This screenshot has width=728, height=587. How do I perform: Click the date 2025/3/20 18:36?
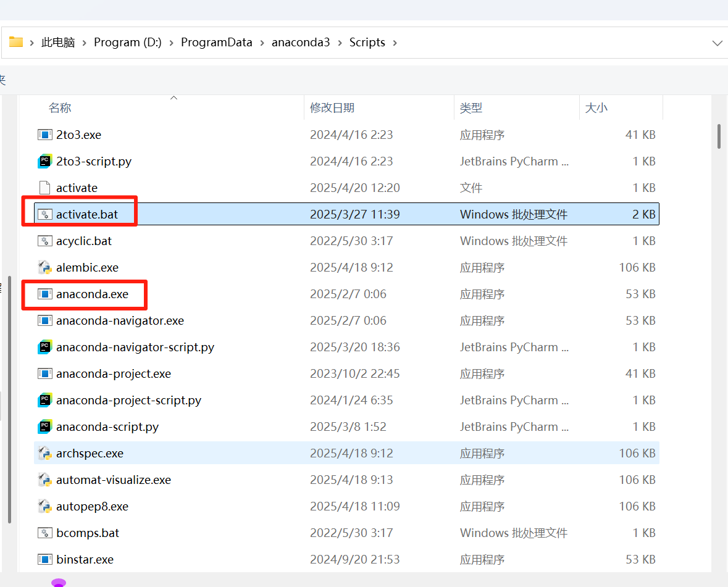coord(354,347)
